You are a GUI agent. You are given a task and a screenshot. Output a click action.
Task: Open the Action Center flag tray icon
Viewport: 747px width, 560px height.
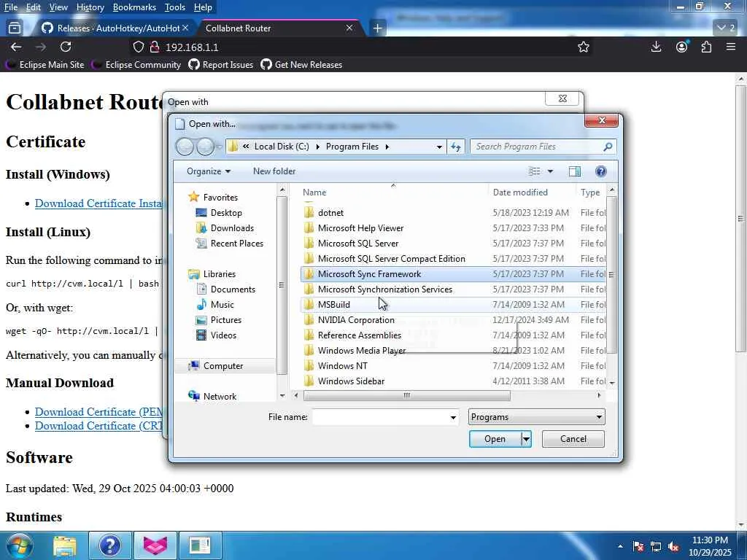638,547
